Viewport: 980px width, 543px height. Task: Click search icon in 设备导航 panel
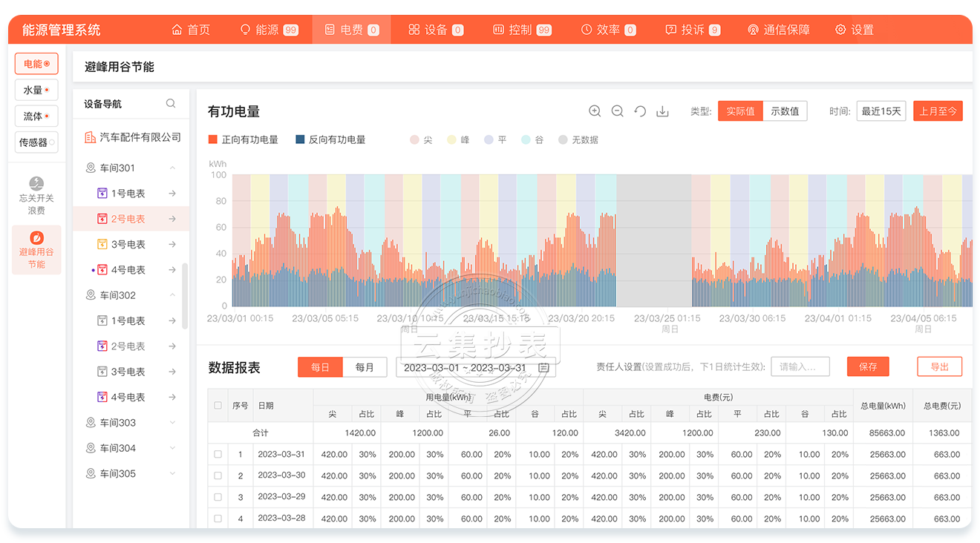click(171, 104)
